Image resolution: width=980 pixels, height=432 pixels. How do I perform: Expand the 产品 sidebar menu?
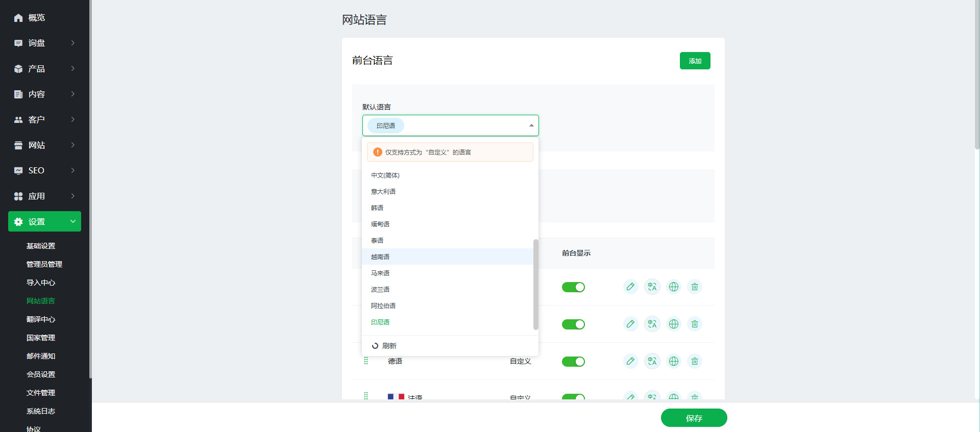pos(45,68)
